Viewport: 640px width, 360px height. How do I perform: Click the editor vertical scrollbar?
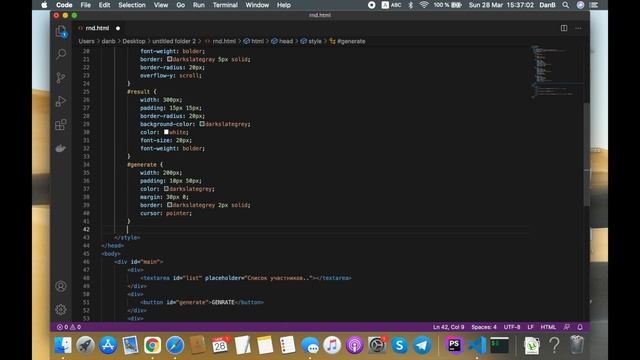(x=587, y=154)
